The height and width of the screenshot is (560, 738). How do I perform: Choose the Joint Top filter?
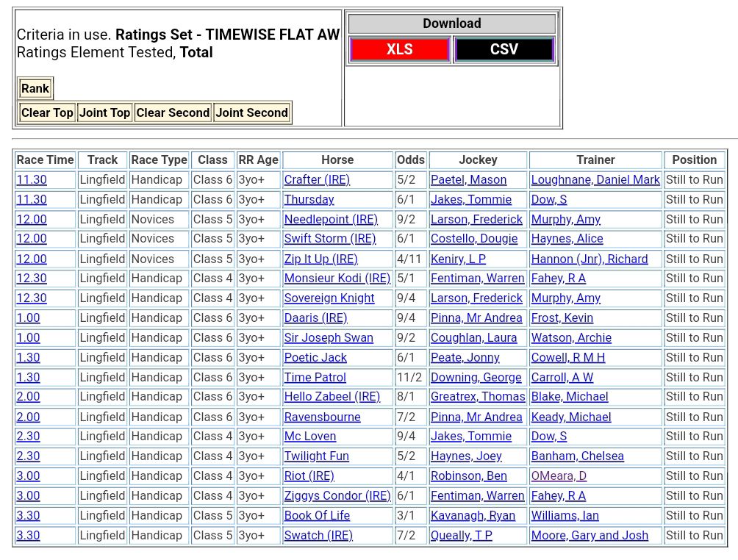point(104,112)
